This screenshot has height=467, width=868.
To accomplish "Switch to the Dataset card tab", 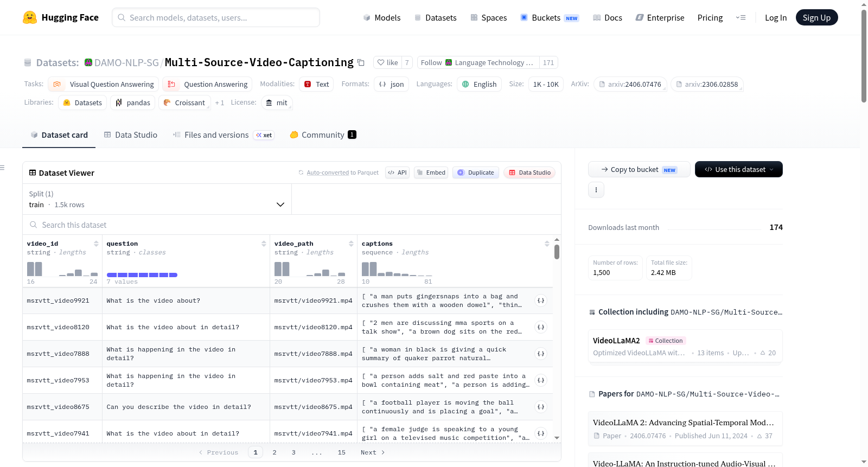I will coord(59,135).
